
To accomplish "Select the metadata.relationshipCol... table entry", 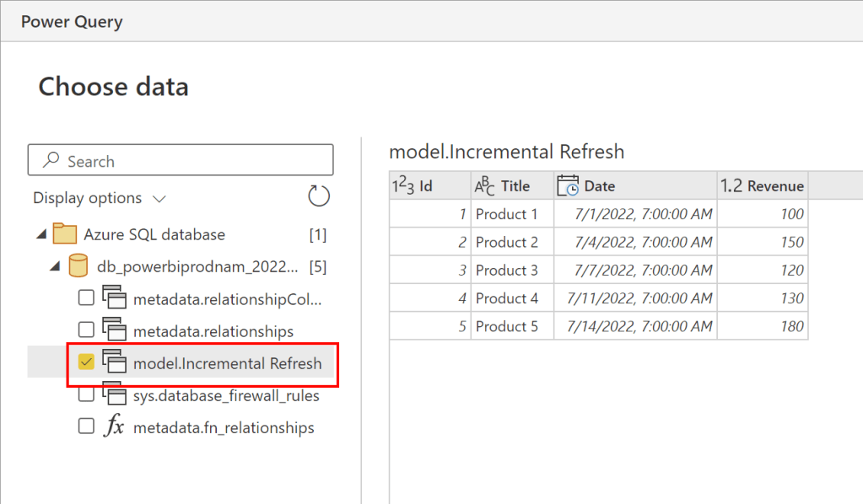I will click(227, 298).
